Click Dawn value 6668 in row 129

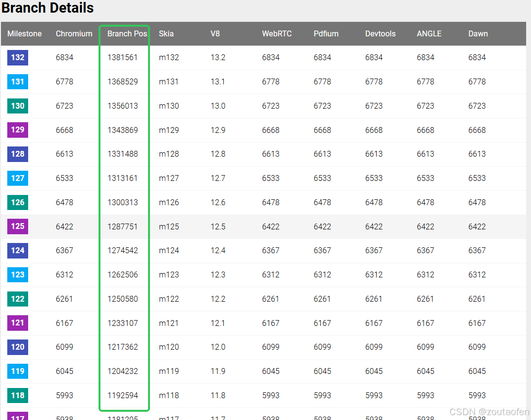click(x=477, y=130)
